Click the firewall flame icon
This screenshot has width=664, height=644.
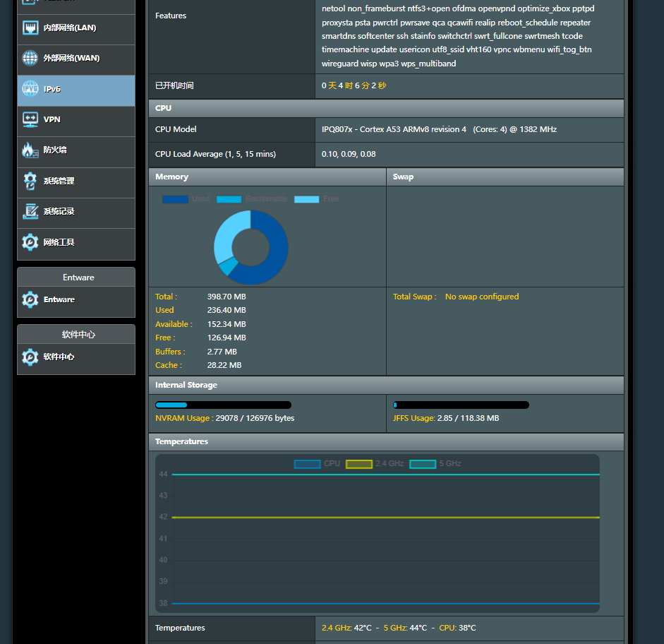tap(30, 150)
